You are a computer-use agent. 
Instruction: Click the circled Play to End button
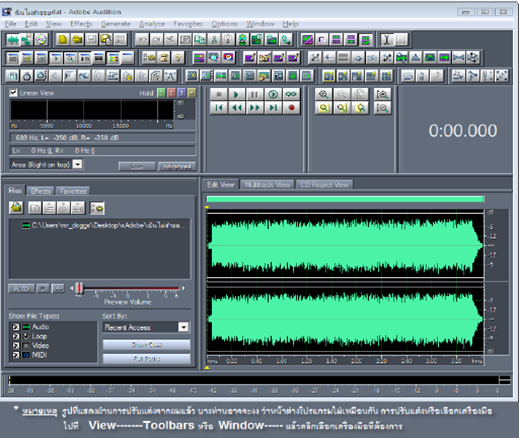273,94
